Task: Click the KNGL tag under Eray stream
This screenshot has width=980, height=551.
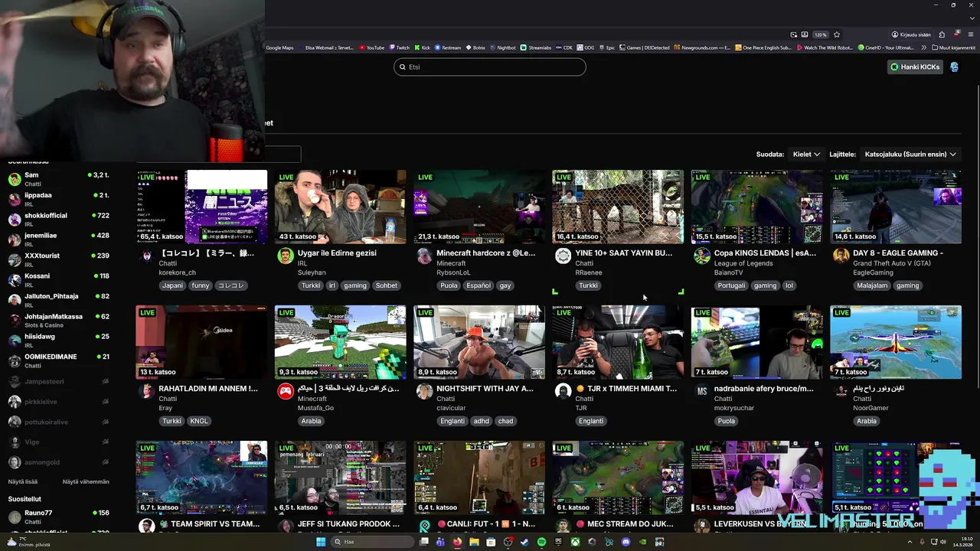Action: (199, 421)
